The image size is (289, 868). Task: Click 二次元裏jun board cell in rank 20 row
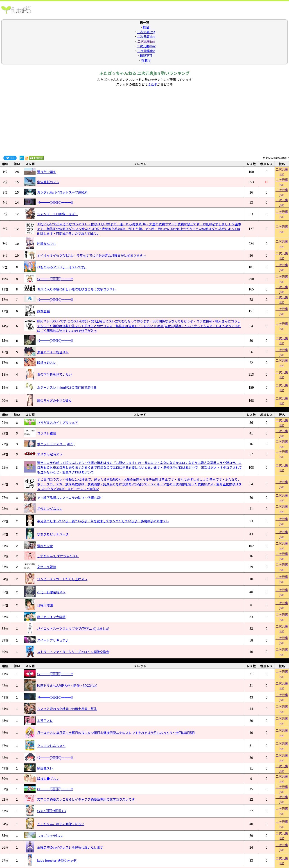(282, 401)
